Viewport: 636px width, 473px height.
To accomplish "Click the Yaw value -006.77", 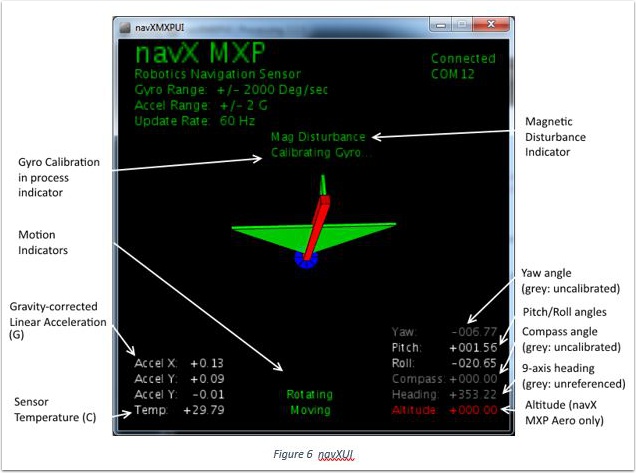I will 474,332.
